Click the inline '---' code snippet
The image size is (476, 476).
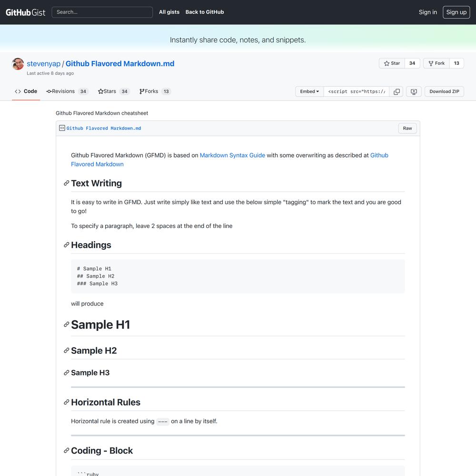click(163, 421)
